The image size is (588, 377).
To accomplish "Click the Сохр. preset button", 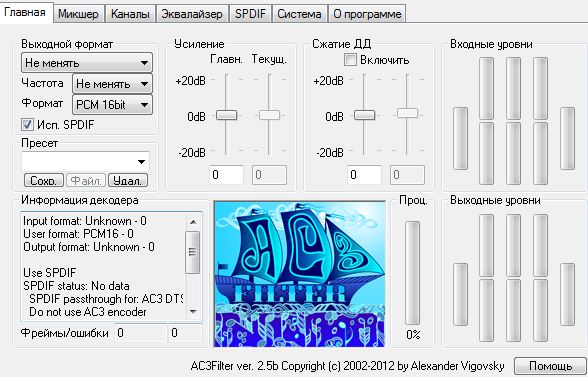I will (x=44, y=180).
